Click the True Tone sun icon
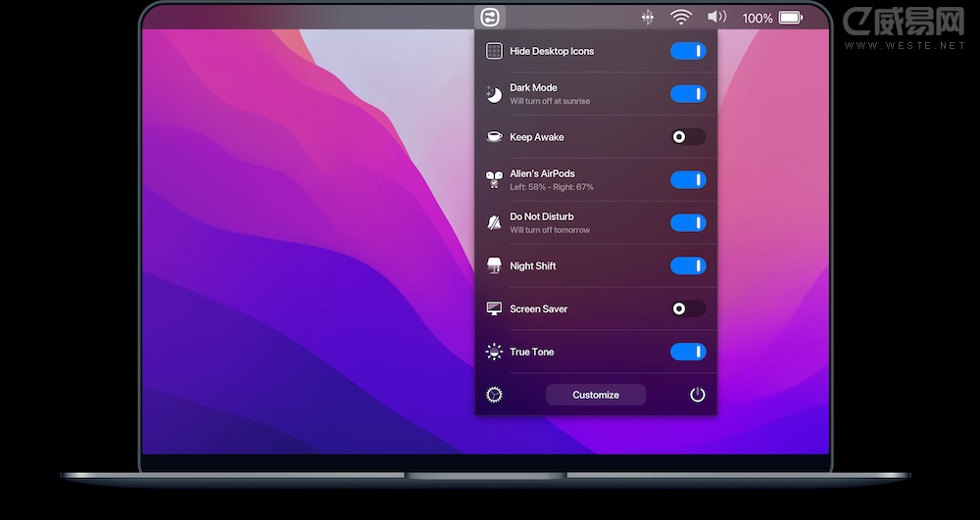980x520 pixels. tap(495, 352)
